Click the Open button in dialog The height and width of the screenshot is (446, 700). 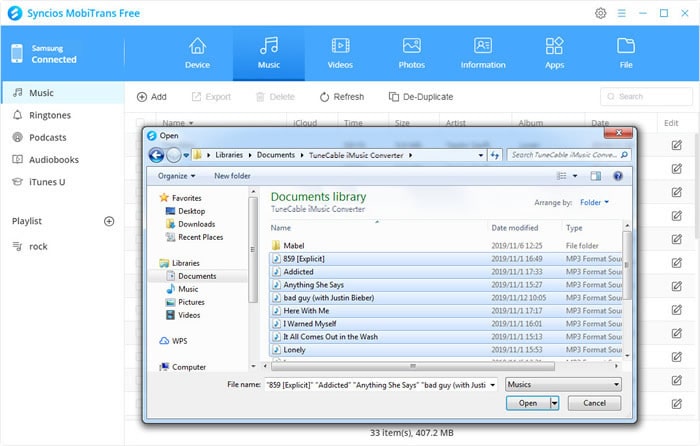pos(528,403)
